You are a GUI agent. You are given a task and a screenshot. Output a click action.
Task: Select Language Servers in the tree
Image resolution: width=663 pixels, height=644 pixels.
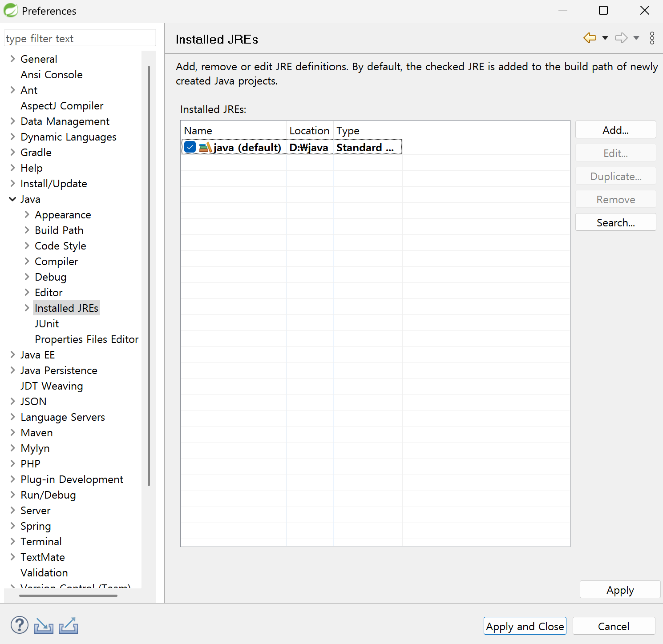pos(63,417)
